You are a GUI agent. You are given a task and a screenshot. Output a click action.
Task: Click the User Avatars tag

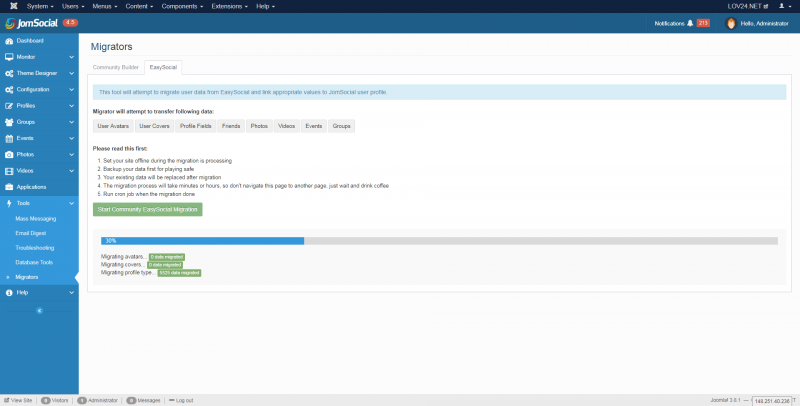tap(113, 126)
